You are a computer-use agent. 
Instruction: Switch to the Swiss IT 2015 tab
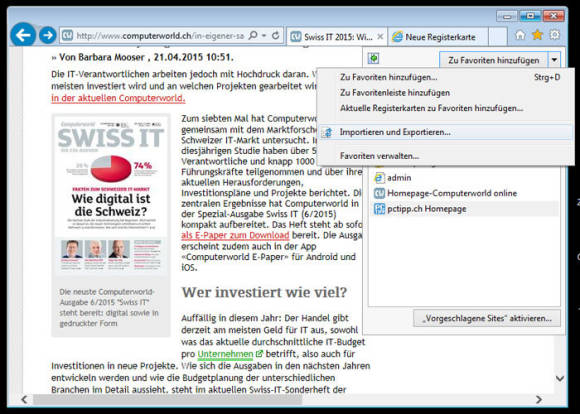click(337, 37)
